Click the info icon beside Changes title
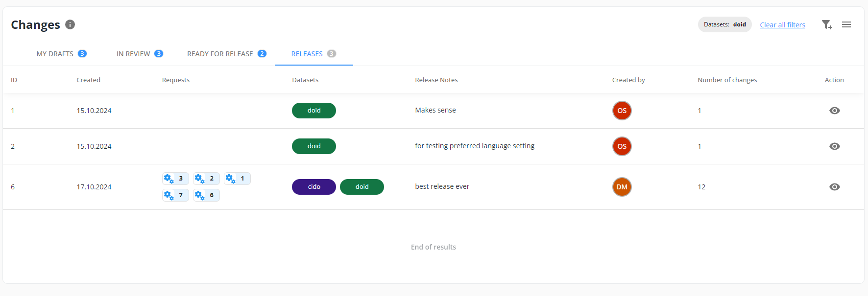This screenshot has width=868, height=296. [x=70, y=24]
